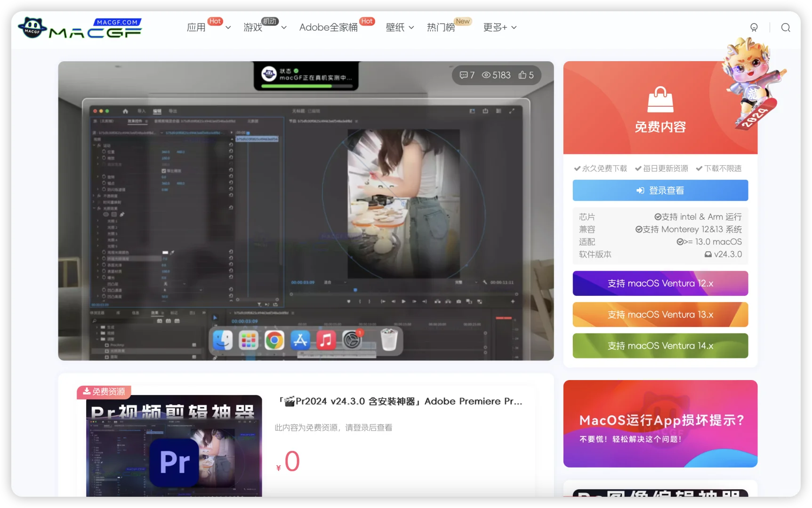812x508 pixels.
Task: Open Chrome from the dock in the screenshot
Action: coord(274,340)
